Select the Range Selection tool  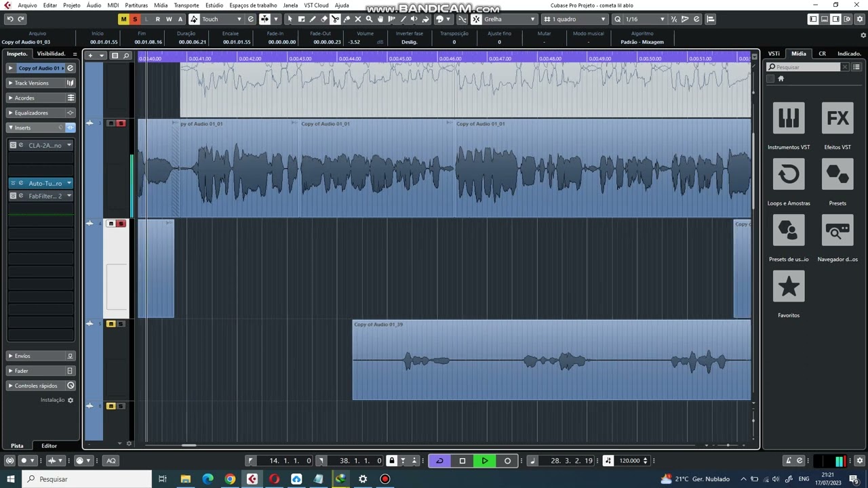click(302, 19)
